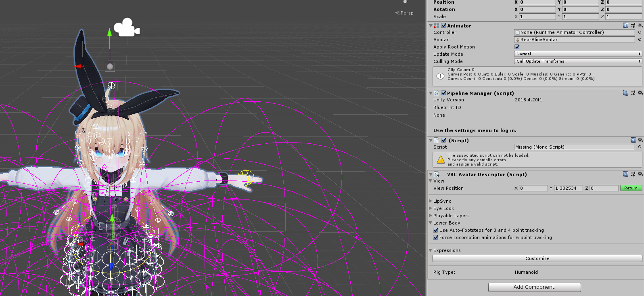This screenshot has height=296, width=644.
Task: Disable the Pipeline Manager component checkbox
Action: point(444,93)
